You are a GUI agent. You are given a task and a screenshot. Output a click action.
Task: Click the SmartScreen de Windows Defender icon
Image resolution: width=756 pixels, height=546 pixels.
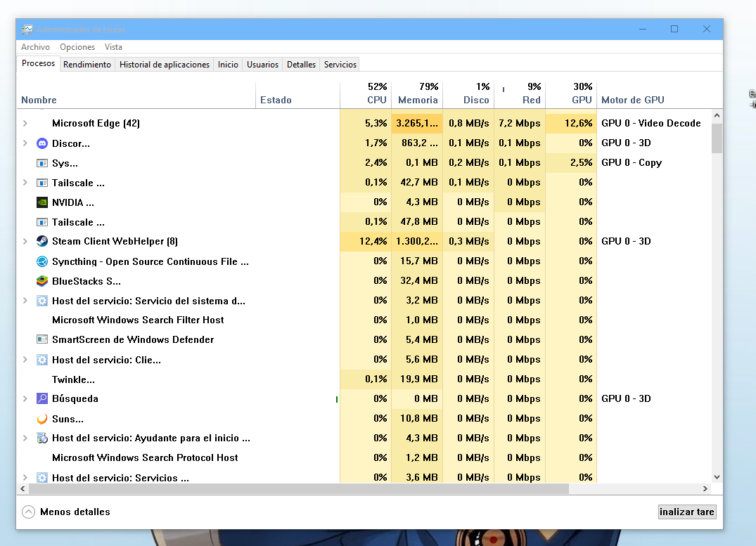42,339
